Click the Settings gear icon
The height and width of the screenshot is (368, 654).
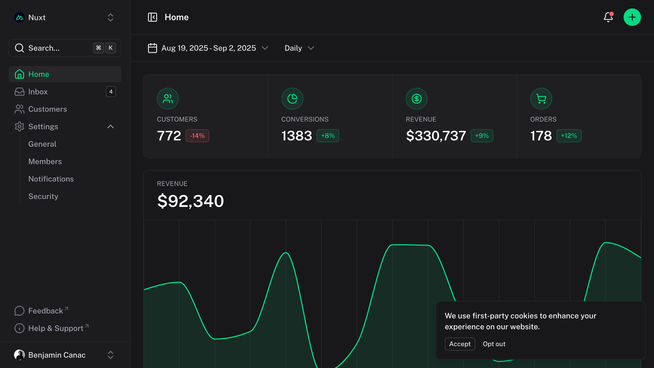click(x=19, y=126)
